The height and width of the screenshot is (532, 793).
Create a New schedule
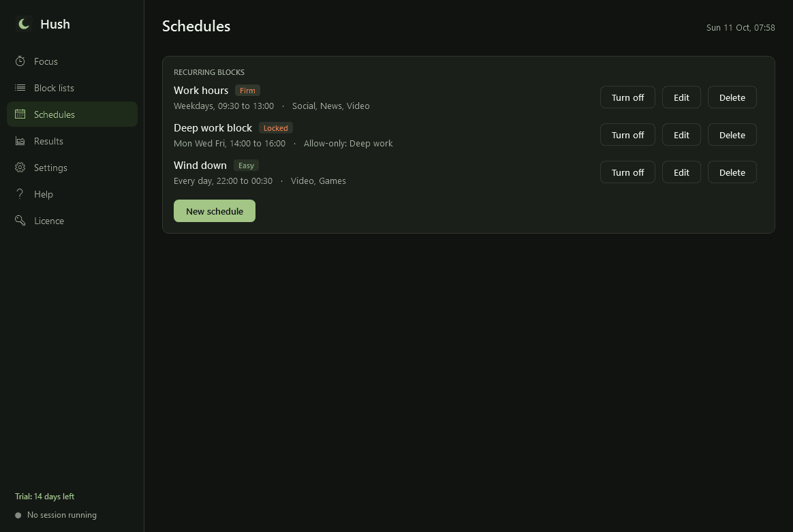tap(215, 211)
